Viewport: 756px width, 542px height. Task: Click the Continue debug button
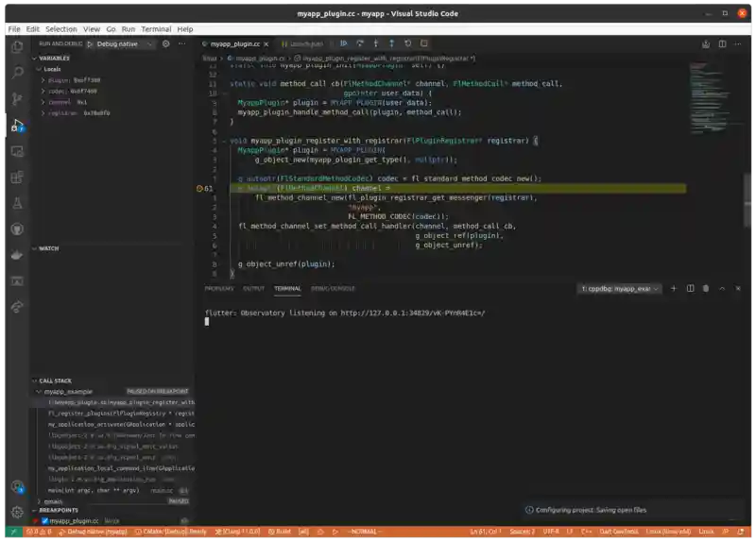344,43
